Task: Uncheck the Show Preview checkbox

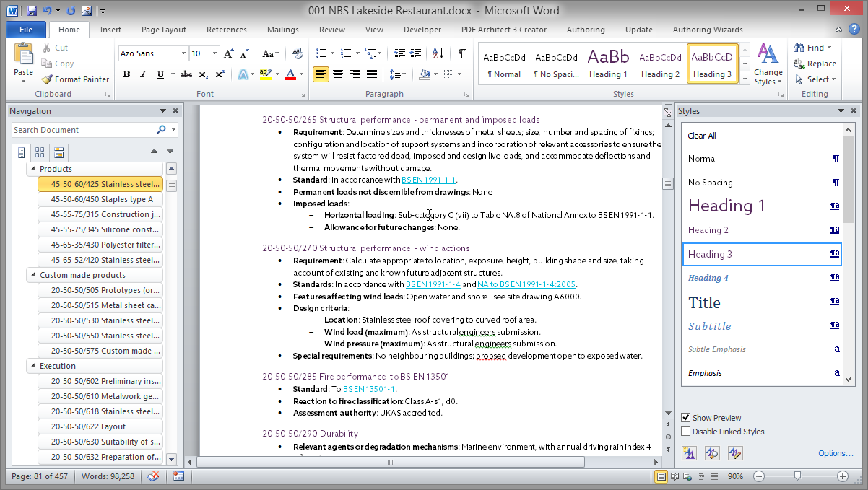Action: (x=685, y=417)
